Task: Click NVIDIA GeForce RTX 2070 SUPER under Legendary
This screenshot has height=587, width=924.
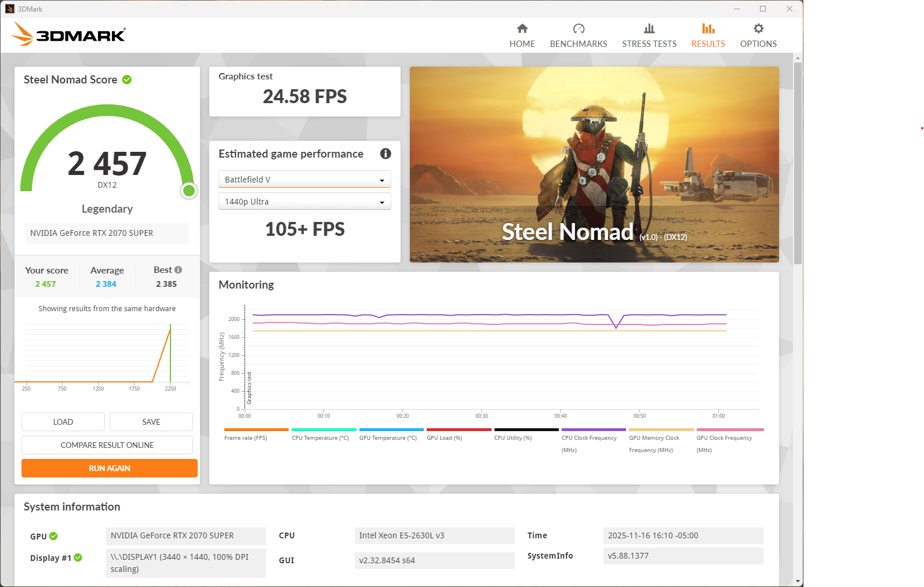Action: [107, 233]
